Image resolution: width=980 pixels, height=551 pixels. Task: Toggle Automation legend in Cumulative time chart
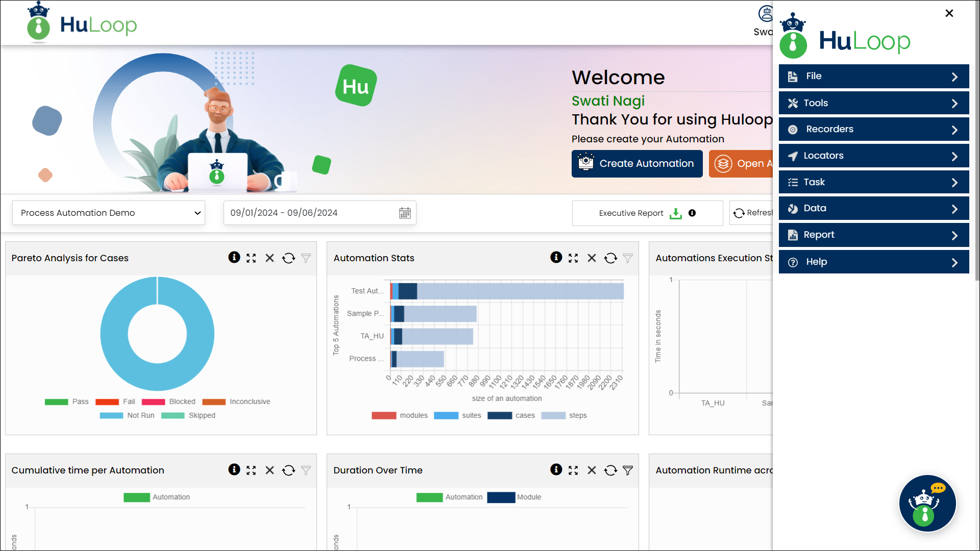coord(157,497)
